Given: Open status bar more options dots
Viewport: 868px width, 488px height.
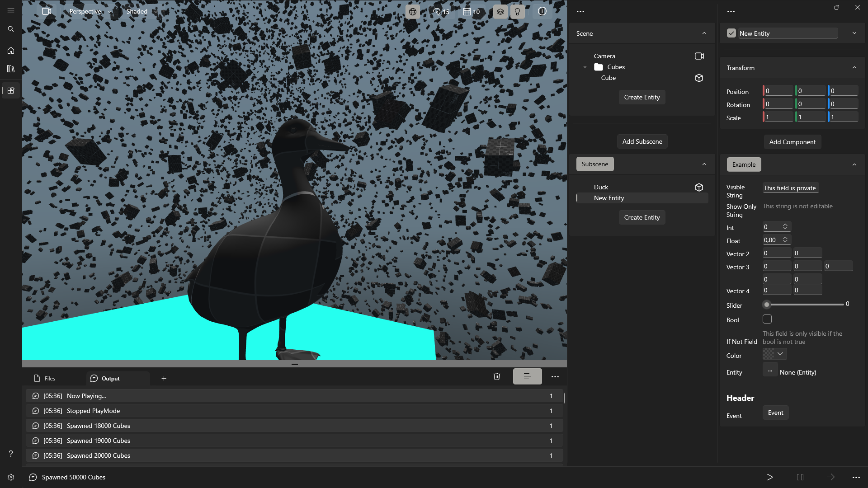Looking at the screenshot, I should [x=856, y=477].
